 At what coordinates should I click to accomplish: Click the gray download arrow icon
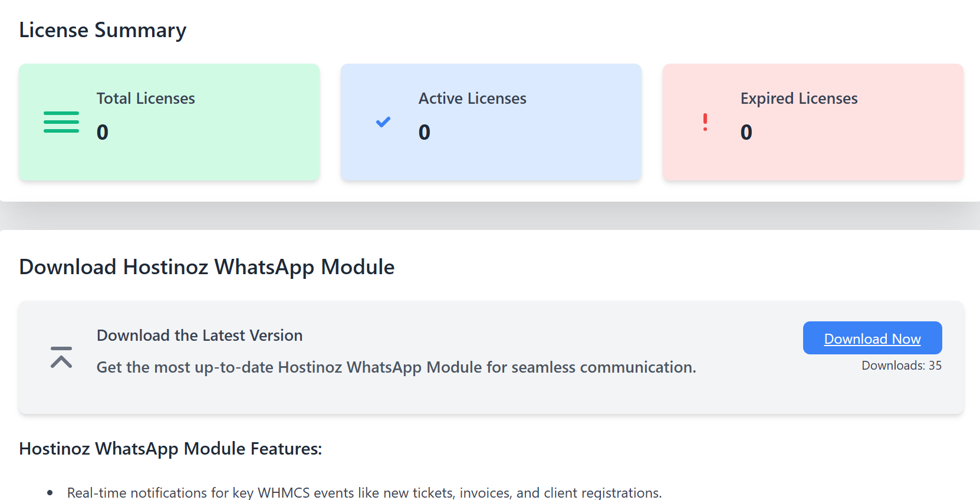point(61,357)
